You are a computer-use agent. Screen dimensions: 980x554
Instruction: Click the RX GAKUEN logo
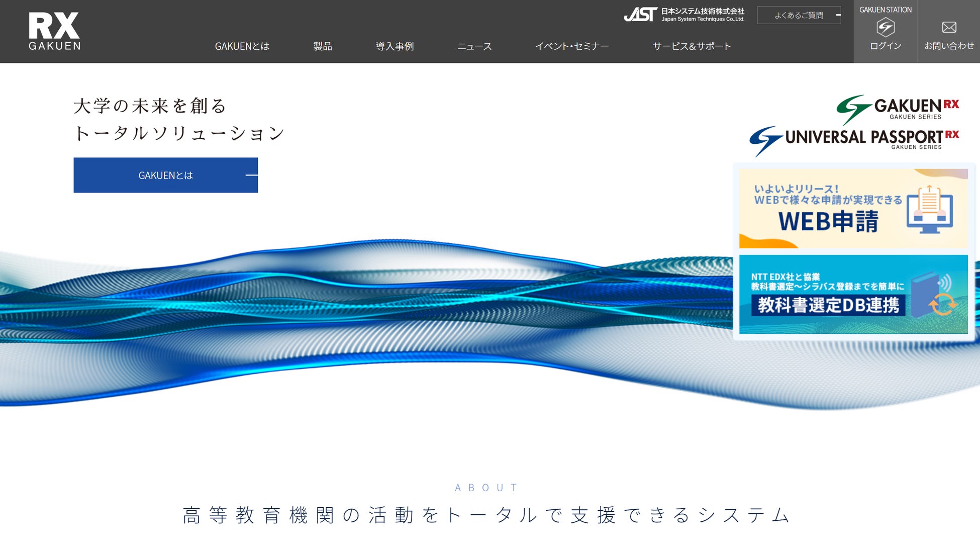point(54,31)
